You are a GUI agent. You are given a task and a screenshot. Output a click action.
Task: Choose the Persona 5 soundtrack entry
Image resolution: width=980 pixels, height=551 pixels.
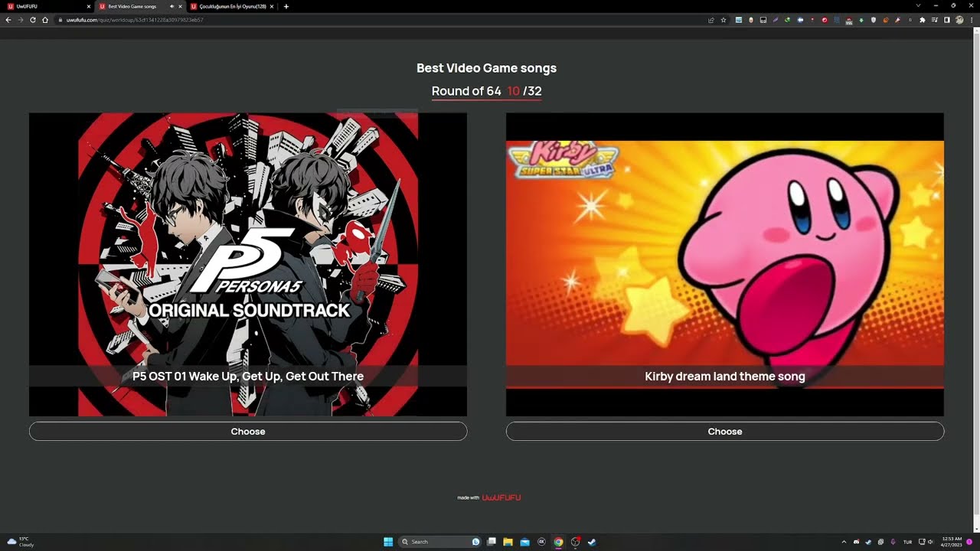(x=248, y=431)
